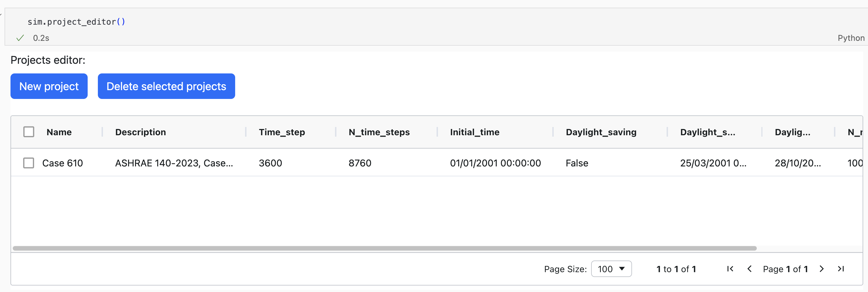Click the New project button
This screenshot has width=868, height=292.
point(49,86)
